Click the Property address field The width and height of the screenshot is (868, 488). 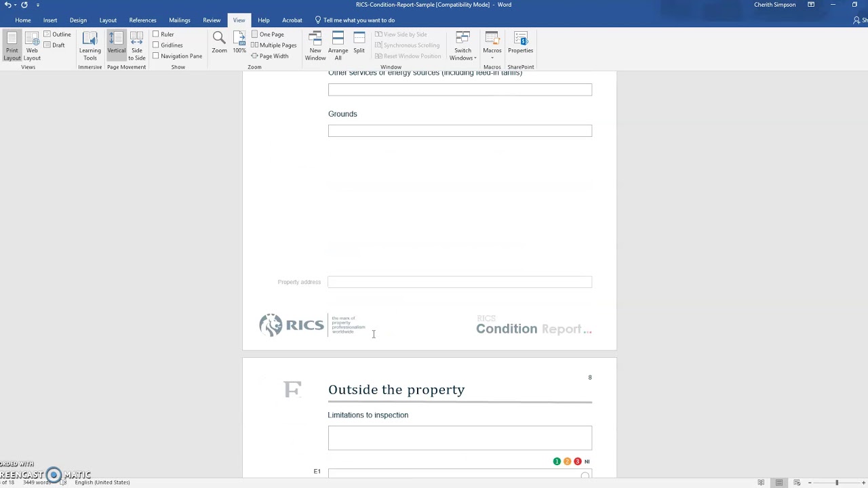coord(460,282)
